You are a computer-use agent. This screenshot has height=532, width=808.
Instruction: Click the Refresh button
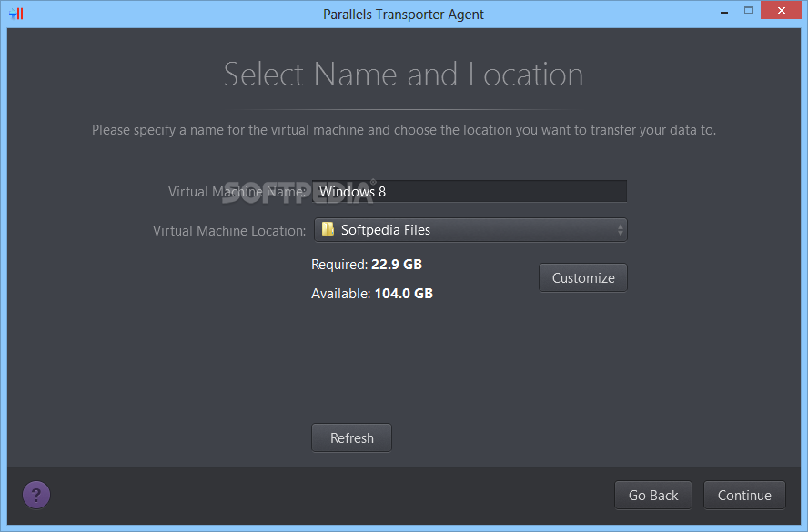(351, 437)
